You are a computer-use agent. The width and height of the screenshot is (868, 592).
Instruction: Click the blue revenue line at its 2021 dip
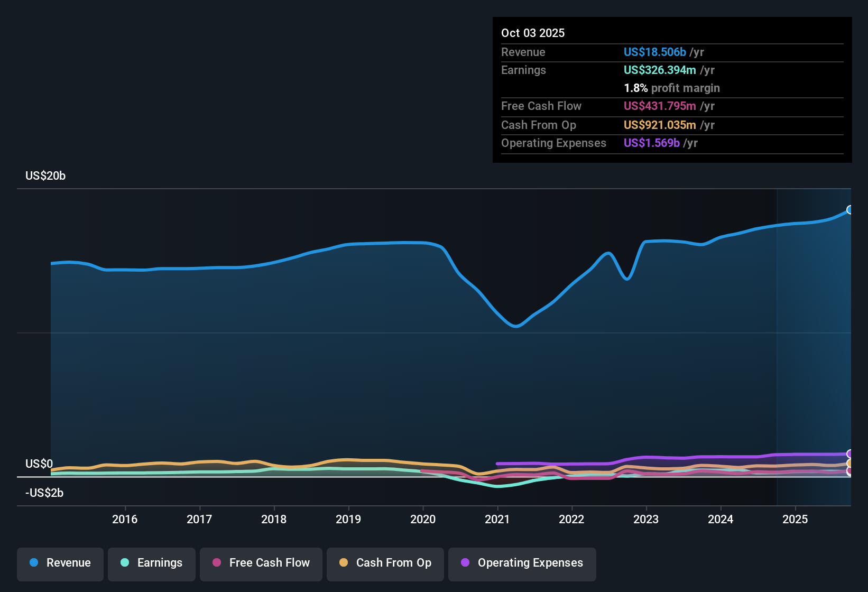coord(515,326)
